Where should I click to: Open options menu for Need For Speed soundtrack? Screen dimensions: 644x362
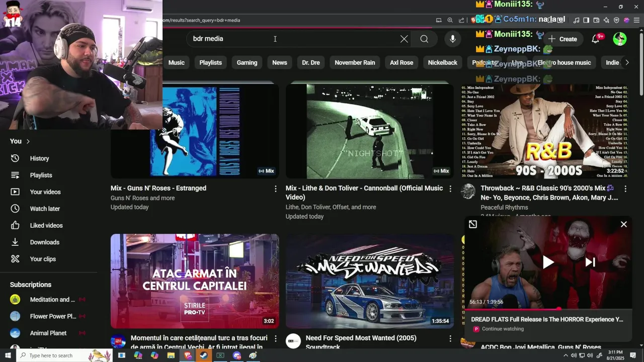[450, 338]
